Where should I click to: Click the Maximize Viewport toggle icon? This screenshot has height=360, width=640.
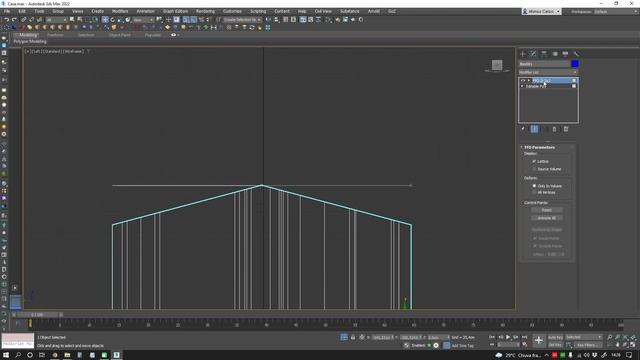tap(633, 345)
